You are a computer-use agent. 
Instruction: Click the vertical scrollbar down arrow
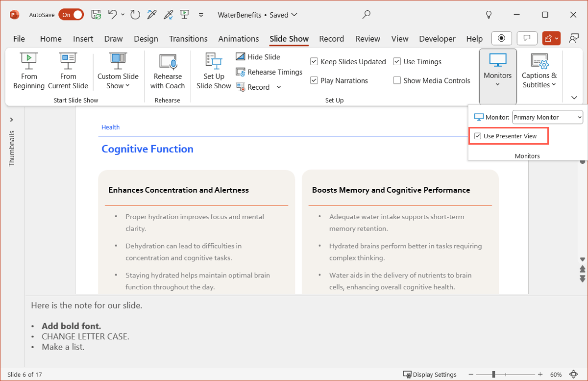583,259
